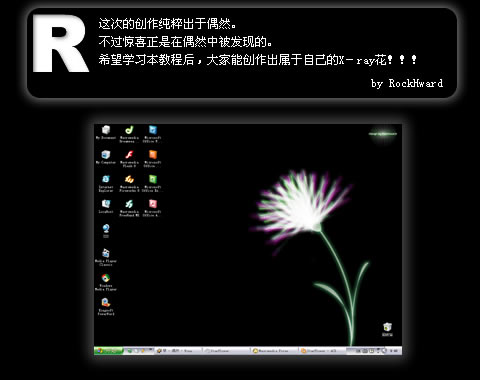Image resolution: width=480 pixels, height=380 pixels.
Task: Launch Macromedia Dreamweaver desktop shortcut
Action: (x=129, y=134)
